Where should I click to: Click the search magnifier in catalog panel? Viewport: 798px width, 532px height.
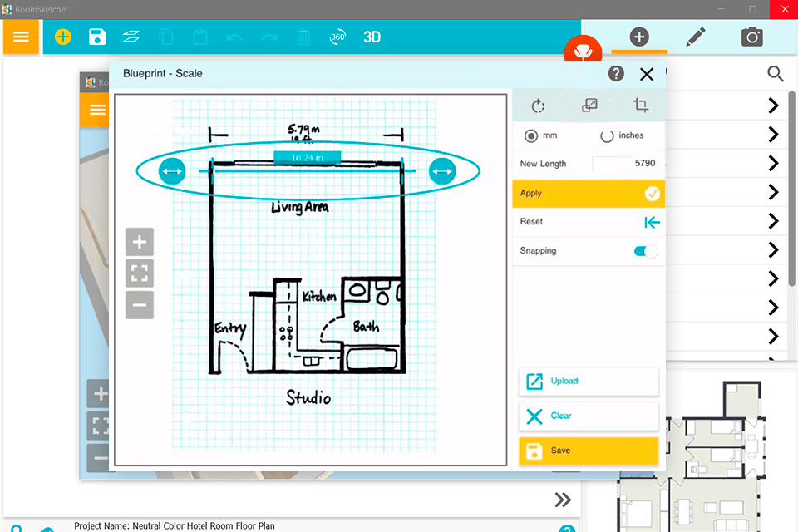point(775,74)
